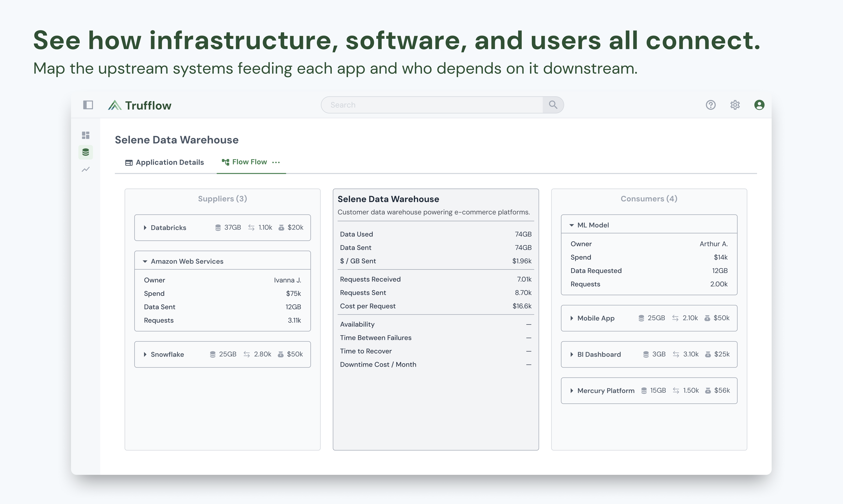Click the Requests Received 7.01k row
This screenshot has height=504, width=843.
[x=436, y=279]
